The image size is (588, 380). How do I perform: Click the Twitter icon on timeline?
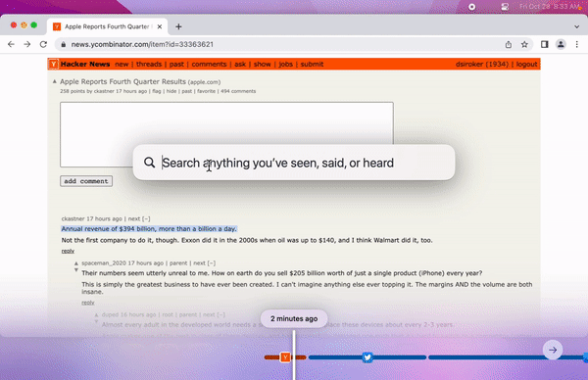coord(367,357)
